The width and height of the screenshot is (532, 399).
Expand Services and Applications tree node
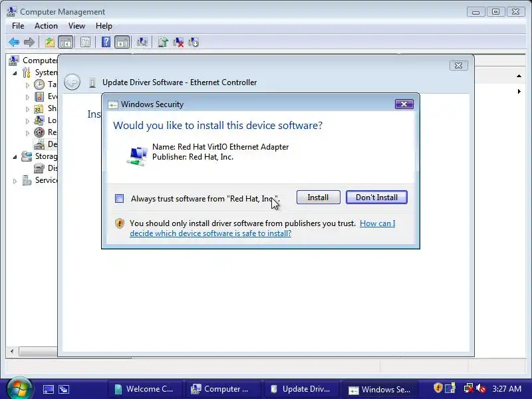(x=15, y=181)
